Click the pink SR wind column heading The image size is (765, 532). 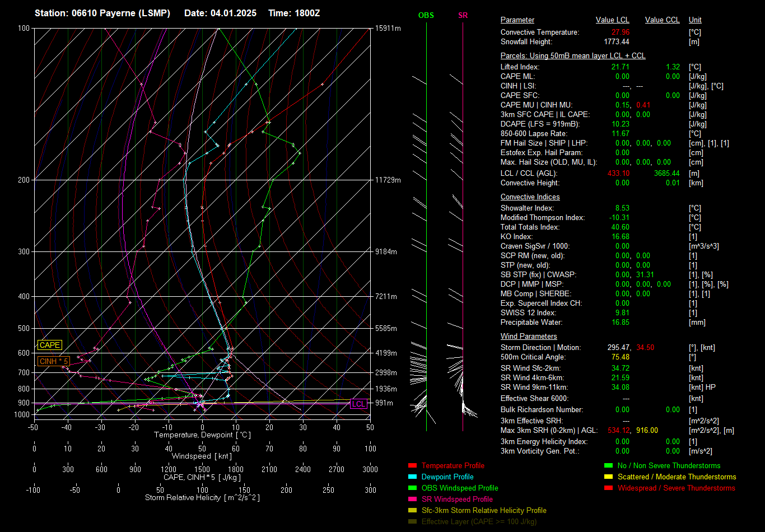[463, 15]
